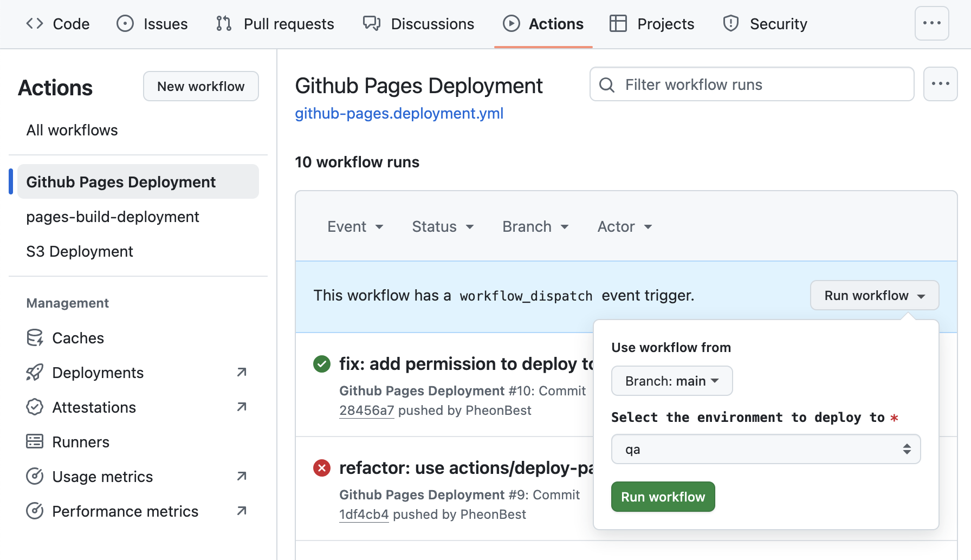Click the search magnifier icon

(x=607, y=84)
